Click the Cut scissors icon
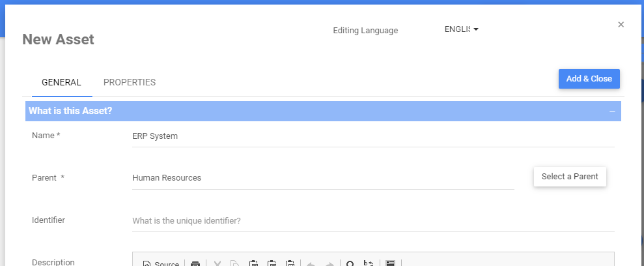The height and width of the screenshot is (266, 644). pyautogui.click(x=217, y=264)
